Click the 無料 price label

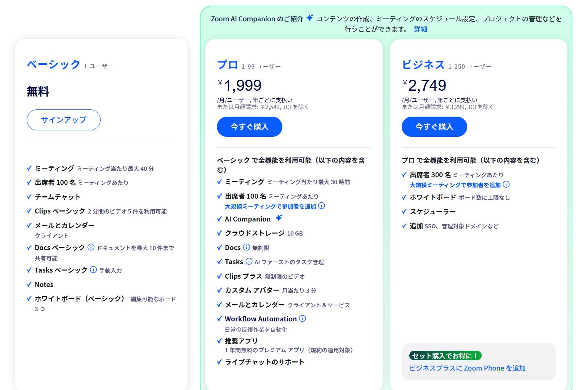(x=38, y=91)
